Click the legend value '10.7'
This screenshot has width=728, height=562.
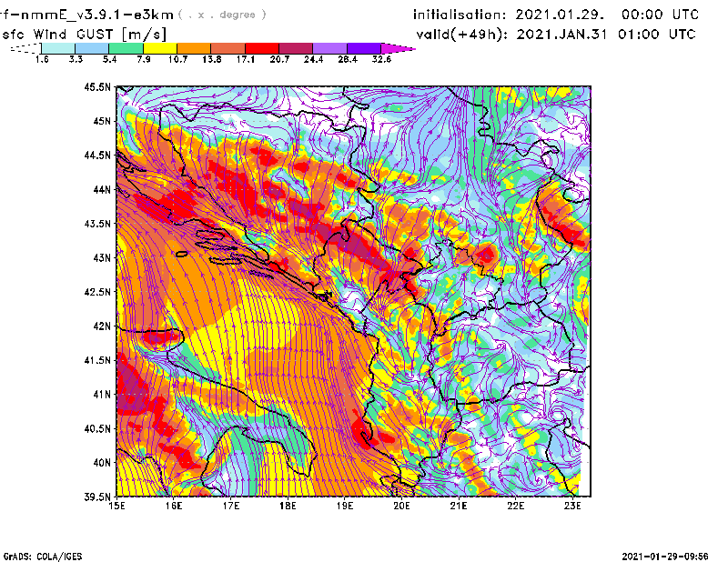[x=177, y=59]
